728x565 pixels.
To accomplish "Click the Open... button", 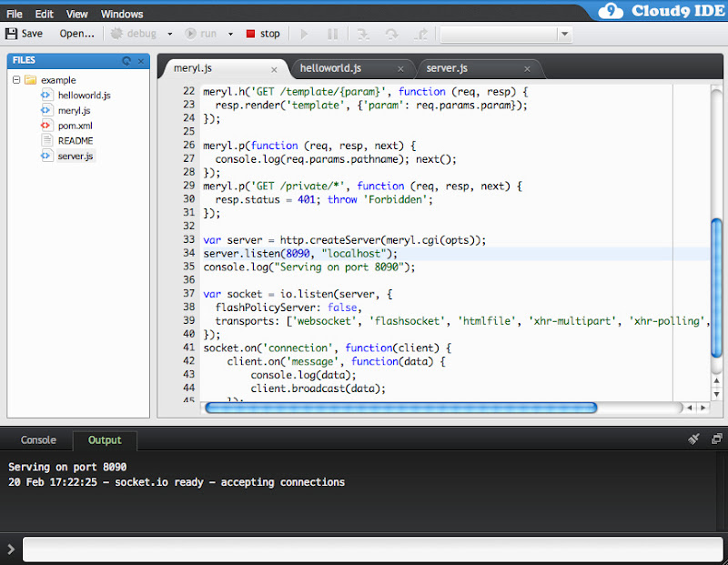I will 76,34.
